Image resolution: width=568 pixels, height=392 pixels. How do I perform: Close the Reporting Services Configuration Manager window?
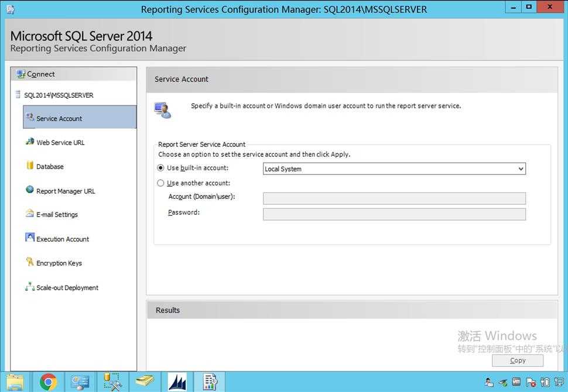[x=550, y=7]
